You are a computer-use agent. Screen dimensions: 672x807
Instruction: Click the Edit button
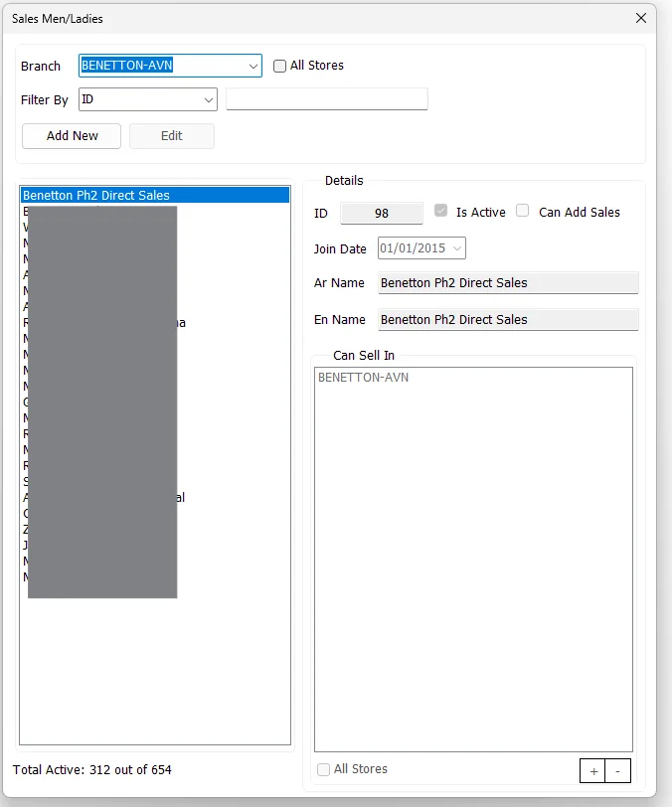pos(171,136)
